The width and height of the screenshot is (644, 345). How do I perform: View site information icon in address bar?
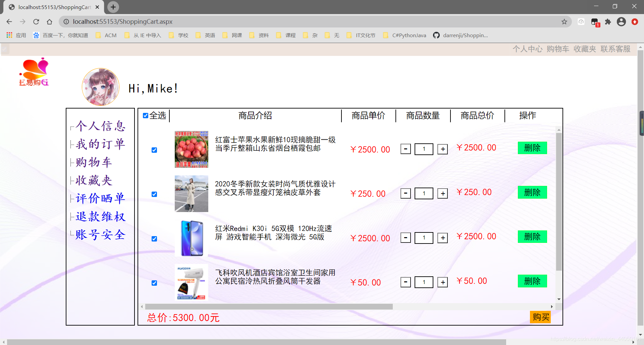(x=66, y=22)
